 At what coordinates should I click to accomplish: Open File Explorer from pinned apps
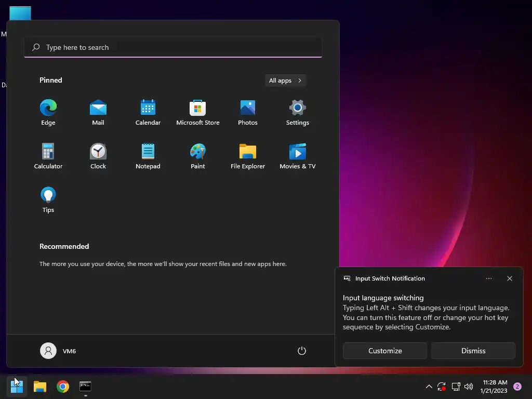[x=248, y=156]
